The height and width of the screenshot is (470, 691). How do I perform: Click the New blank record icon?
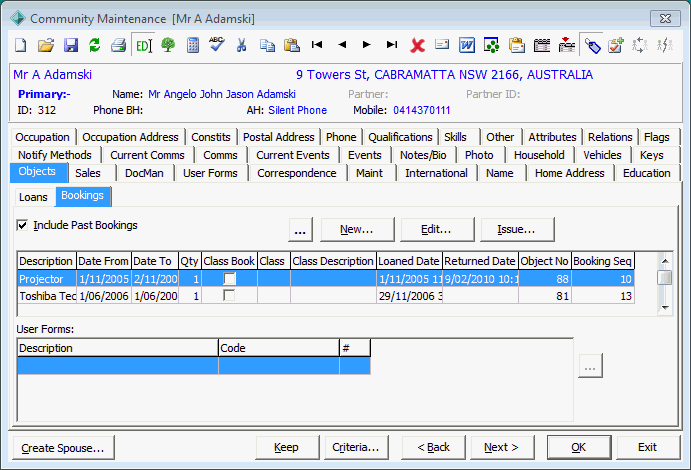[21, 45]
